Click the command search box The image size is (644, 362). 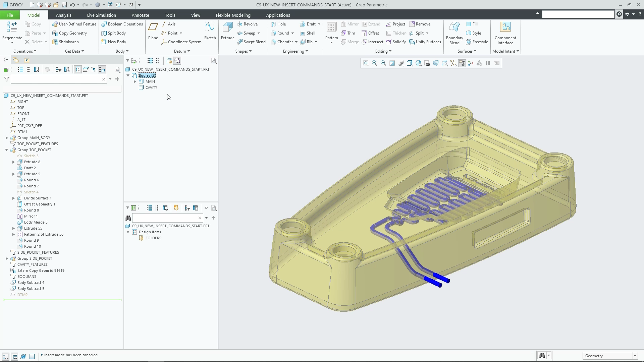(x=578, y=14)
